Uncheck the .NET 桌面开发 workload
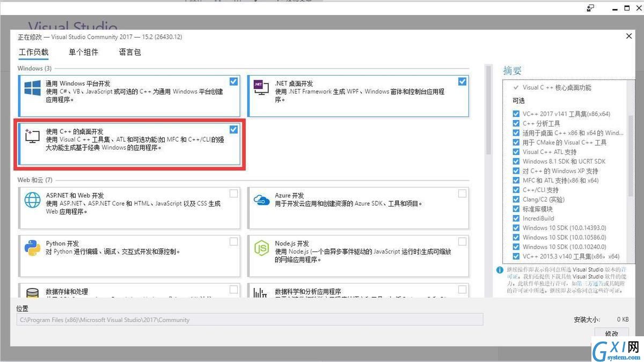 (463, 82)
